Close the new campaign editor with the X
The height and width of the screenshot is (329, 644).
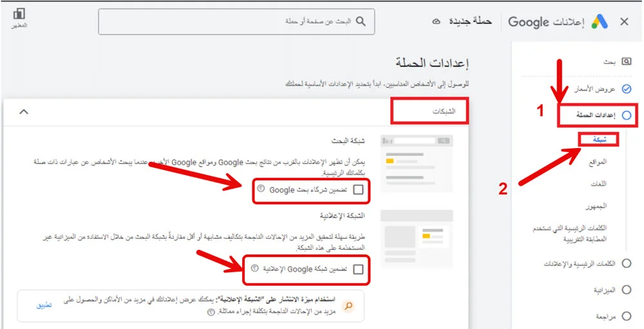pos(624,22)
